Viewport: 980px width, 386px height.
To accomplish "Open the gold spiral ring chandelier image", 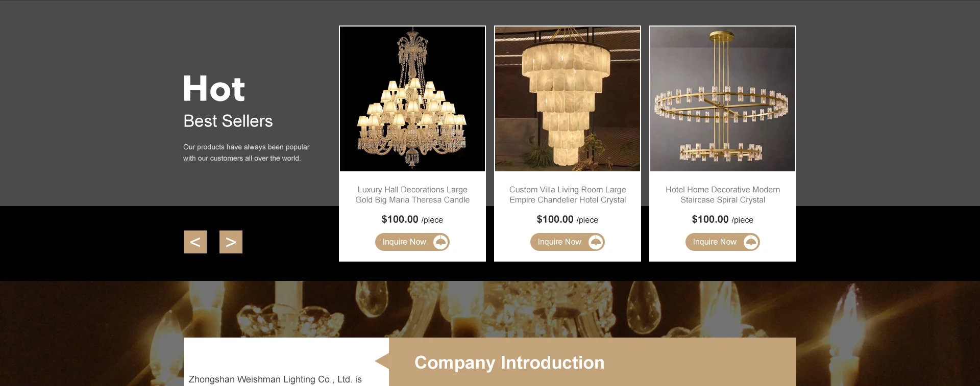I will (x=723, y=99).
